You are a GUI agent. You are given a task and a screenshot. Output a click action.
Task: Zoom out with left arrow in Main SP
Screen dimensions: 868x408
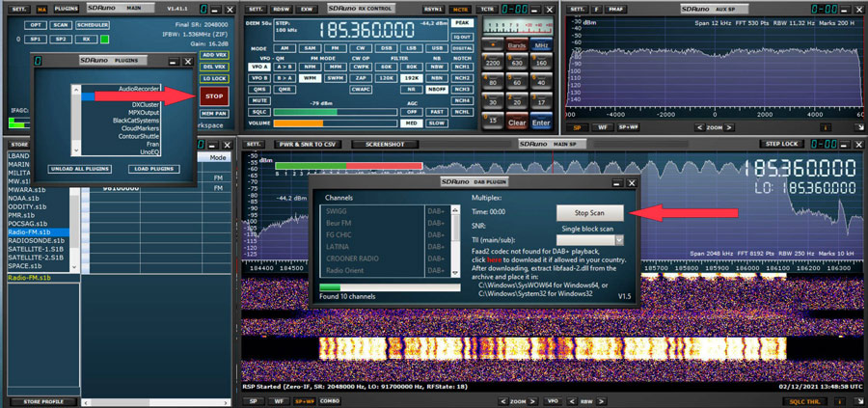(x=503, y=401)
